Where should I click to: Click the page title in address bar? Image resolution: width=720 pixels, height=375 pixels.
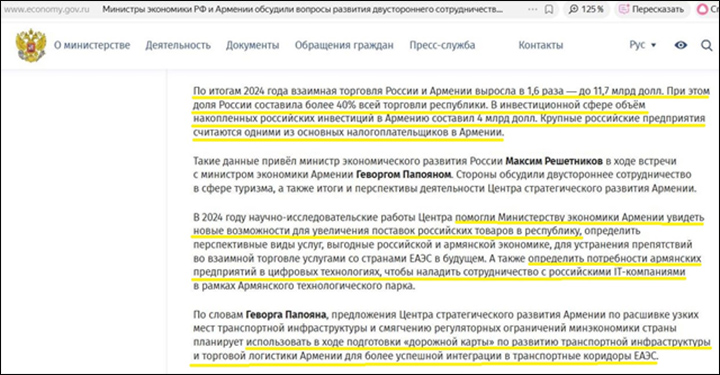[x=302, y=9]
